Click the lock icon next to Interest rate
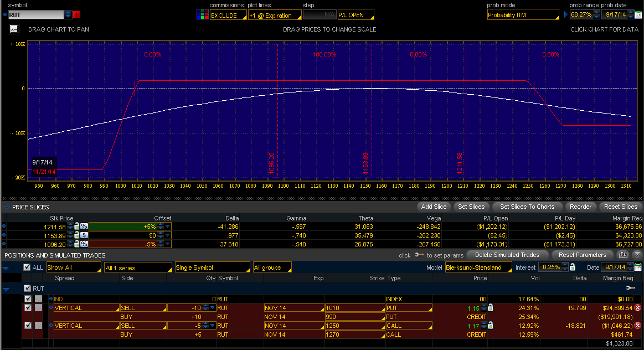This screenshot has height=350, width=644. click(573, 267)
